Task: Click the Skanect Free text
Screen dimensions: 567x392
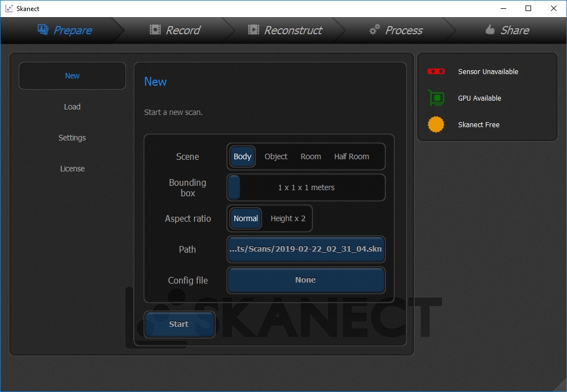Action: click(479, 125)
